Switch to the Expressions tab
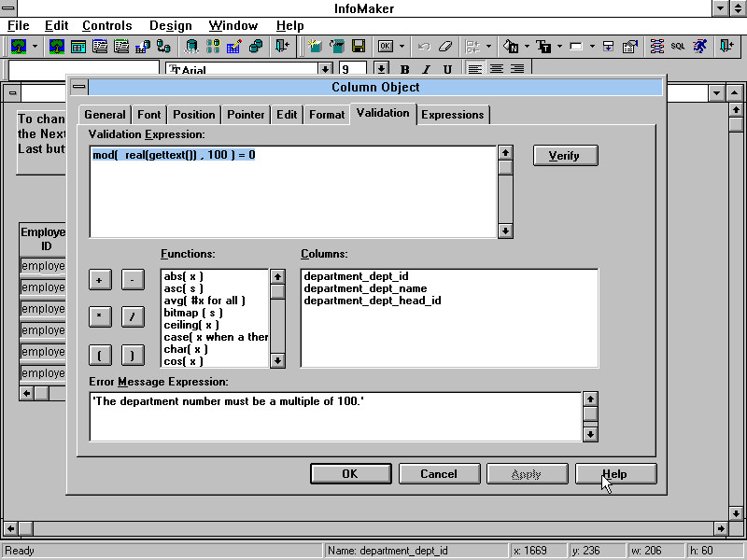This screenshot has width=747, height=560. click(453, 115)
